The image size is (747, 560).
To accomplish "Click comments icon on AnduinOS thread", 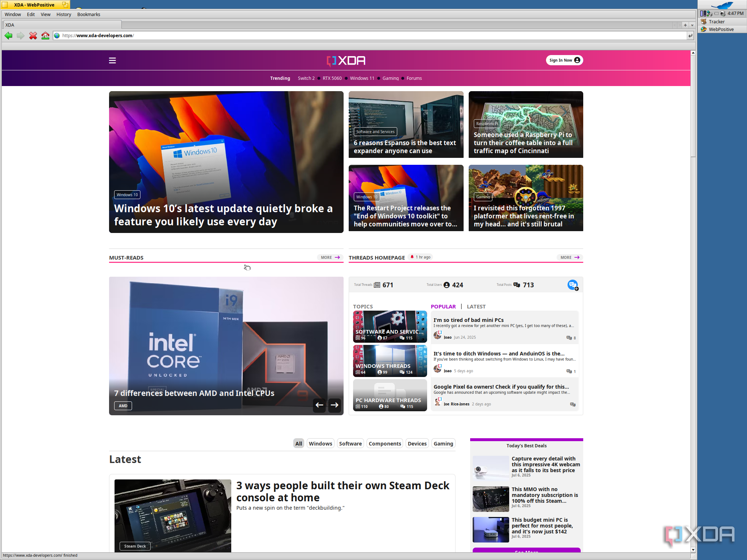I will pyautogui.click(x=569, y=372).
